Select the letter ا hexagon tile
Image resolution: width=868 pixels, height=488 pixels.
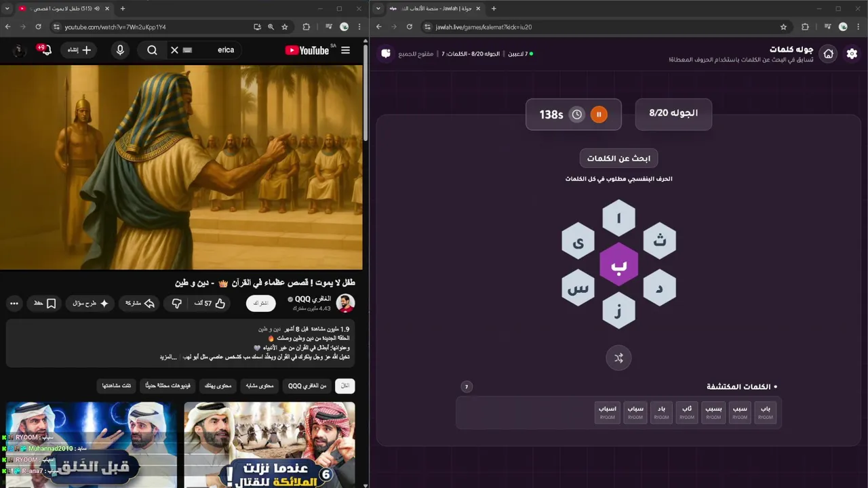[618, 218]
